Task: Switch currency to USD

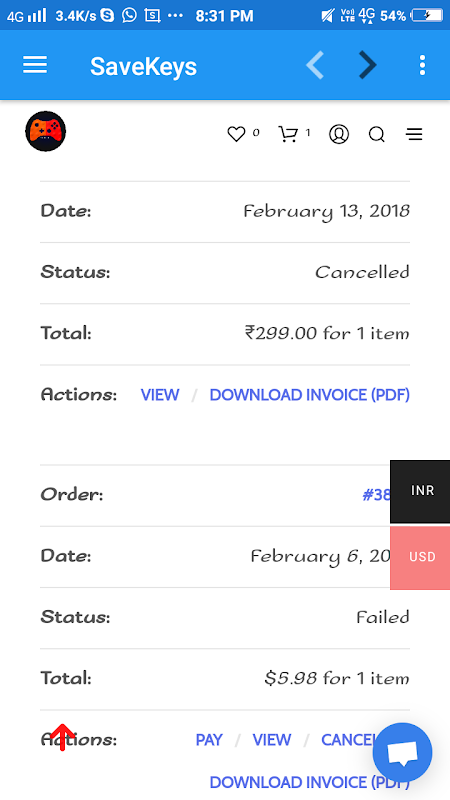Action: [422, 557]
